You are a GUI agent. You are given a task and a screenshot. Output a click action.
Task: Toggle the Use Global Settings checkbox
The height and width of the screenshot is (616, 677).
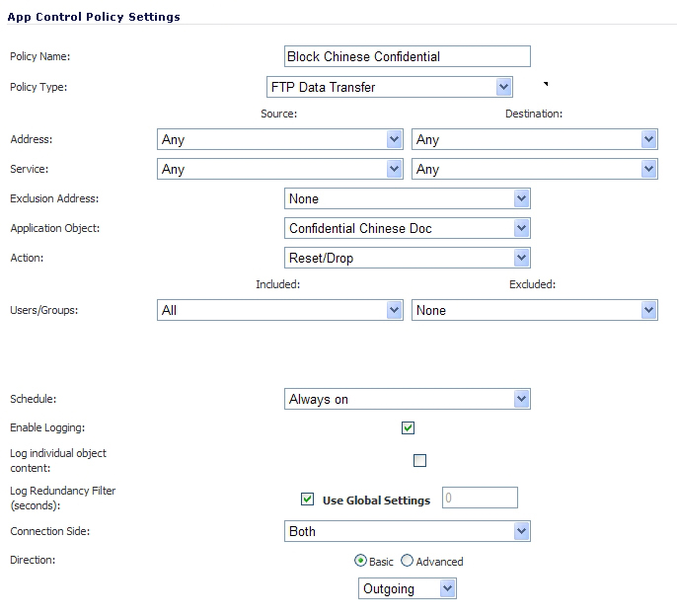point(307,500)
